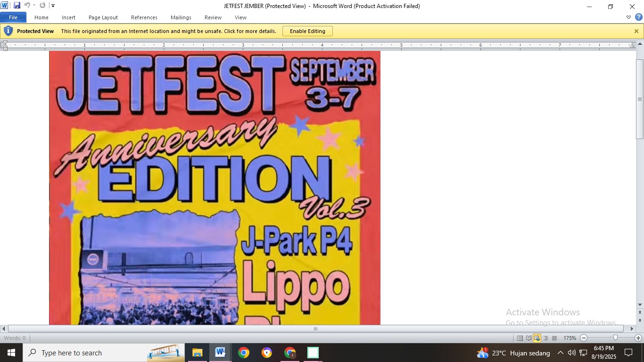Open the References tab

[144, 17]
